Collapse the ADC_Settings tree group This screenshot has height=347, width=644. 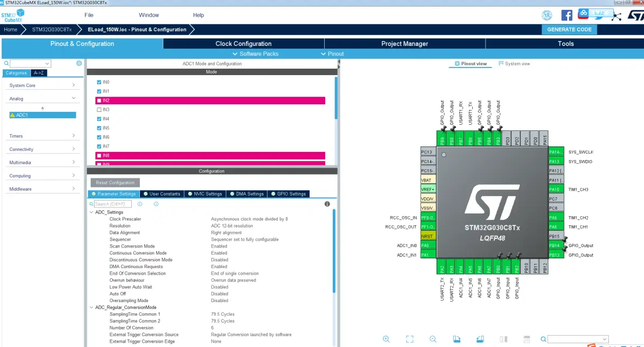(x=91, y=212)
